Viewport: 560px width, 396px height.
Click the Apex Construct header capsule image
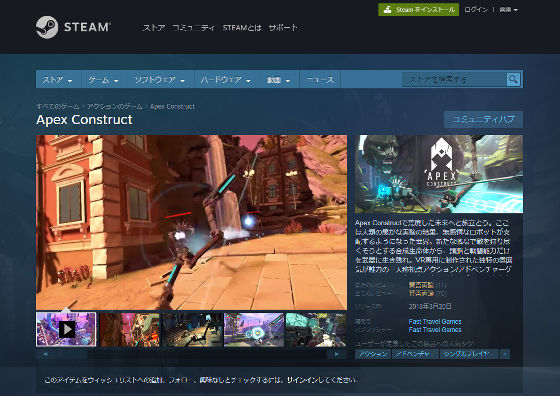tap(439, 174)
